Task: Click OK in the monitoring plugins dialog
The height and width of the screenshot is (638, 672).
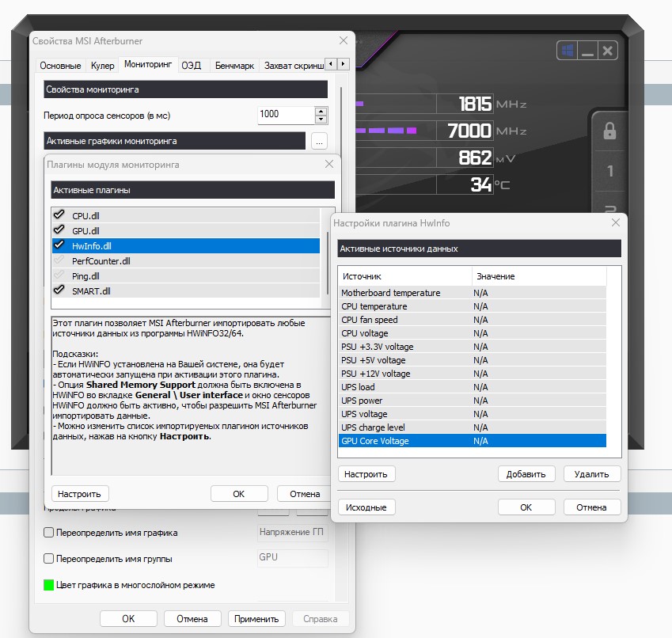Action: (239, 494)
